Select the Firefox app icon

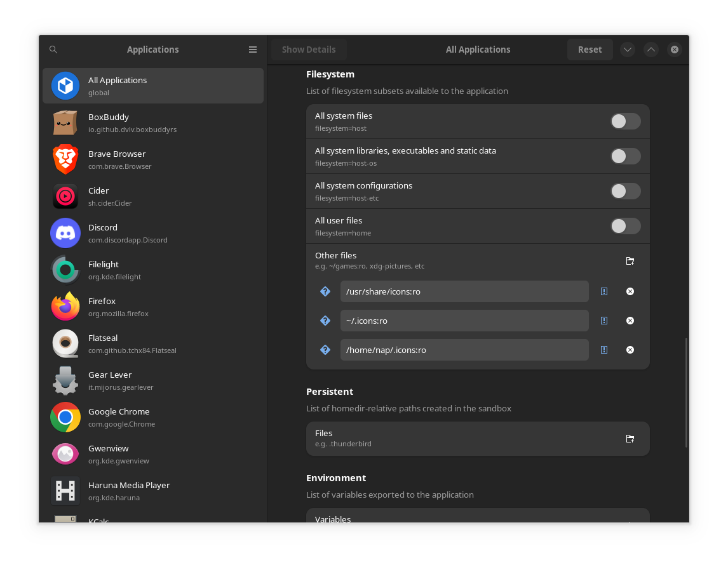pos(65,307)
